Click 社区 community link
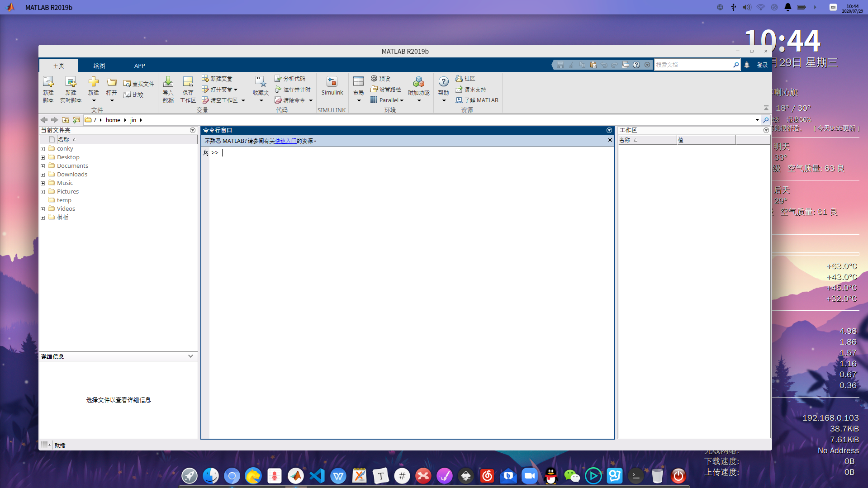Viewport: 868px width, 488px height. pos(465,79)
